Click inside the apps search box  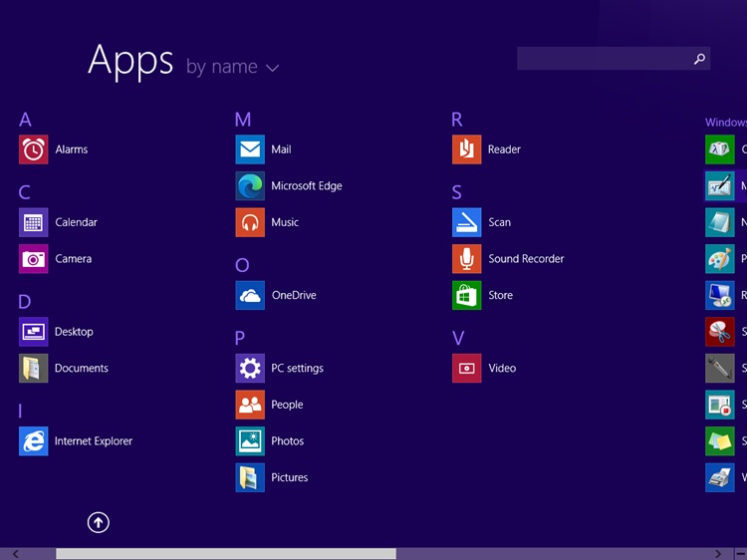pyautogui.click(x=614, y=59)
